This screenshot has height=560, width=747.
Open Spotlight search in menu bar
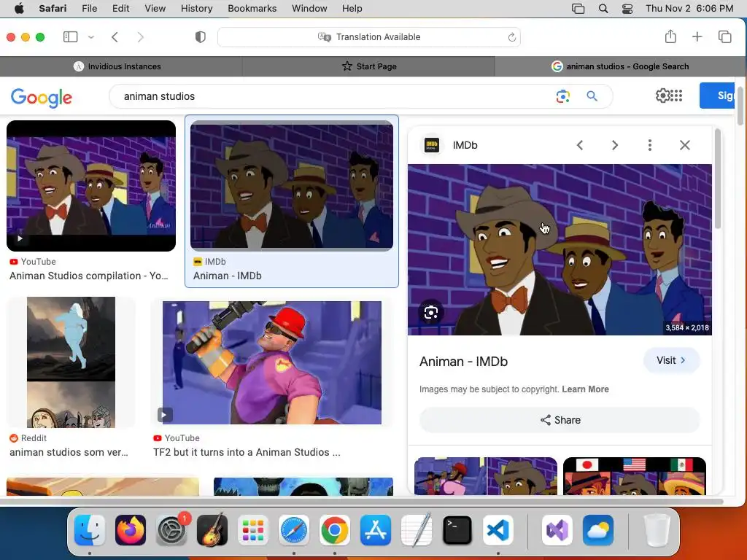tap(603, 9)
